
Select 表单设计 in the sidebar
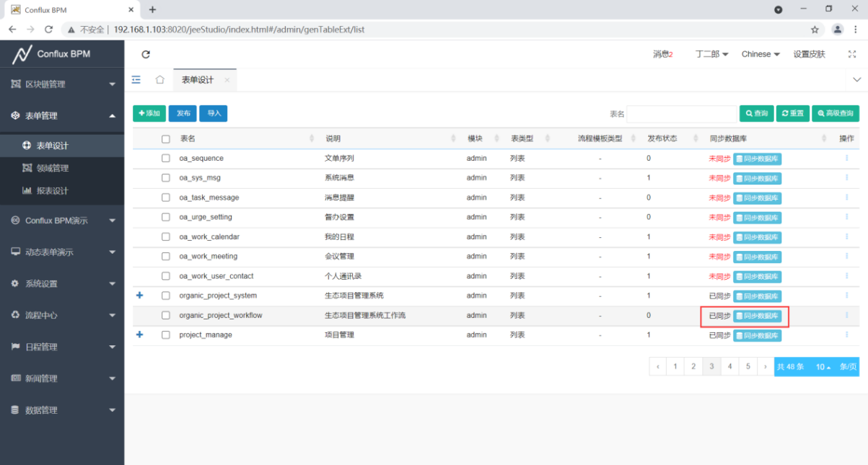(62, 146)
